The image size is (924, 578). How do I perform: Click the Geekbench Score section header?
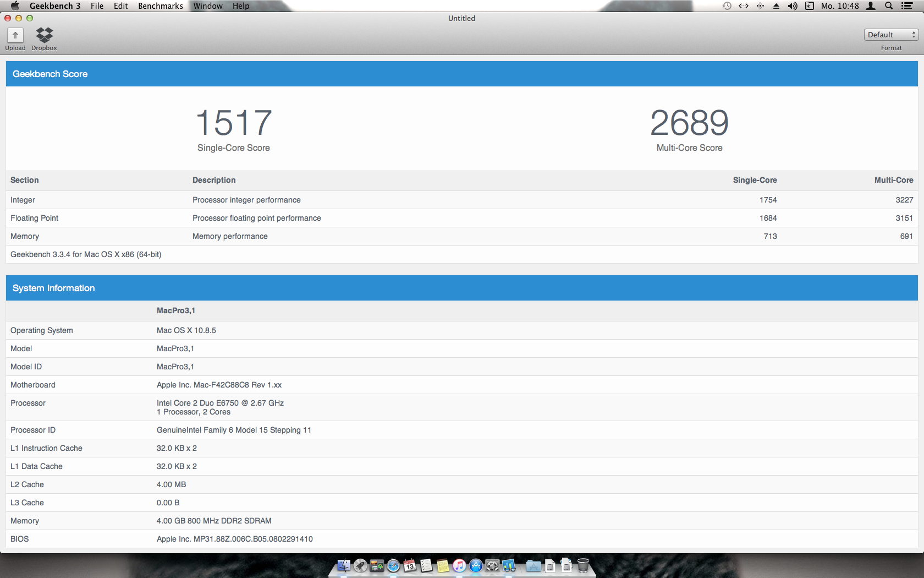[462, 74]
